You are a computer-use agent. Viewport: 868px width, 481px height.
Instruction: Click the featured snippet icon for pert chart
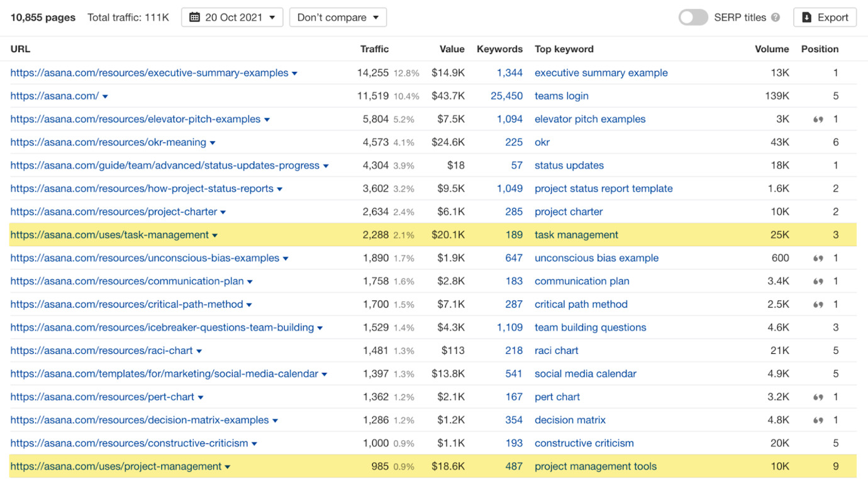coord(818,397)
